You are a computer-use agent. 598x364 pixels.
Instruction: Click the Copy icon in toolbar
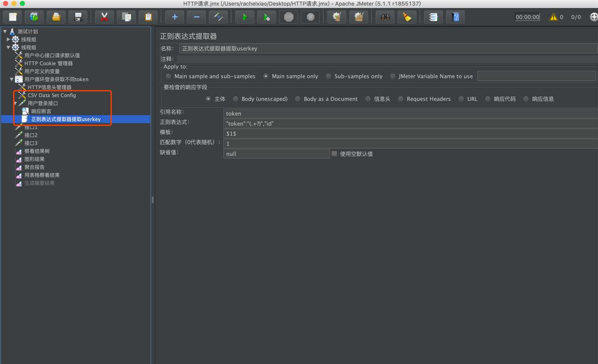126,17
